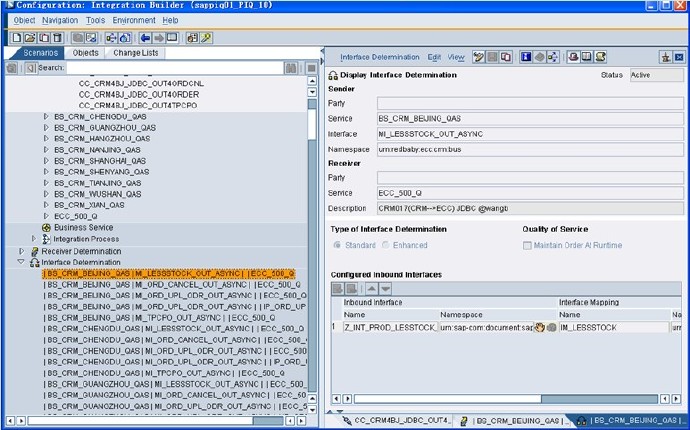Click the copy object icon in editor toolbar
This screenshot has width=690, height=430.
click(506, 57)
